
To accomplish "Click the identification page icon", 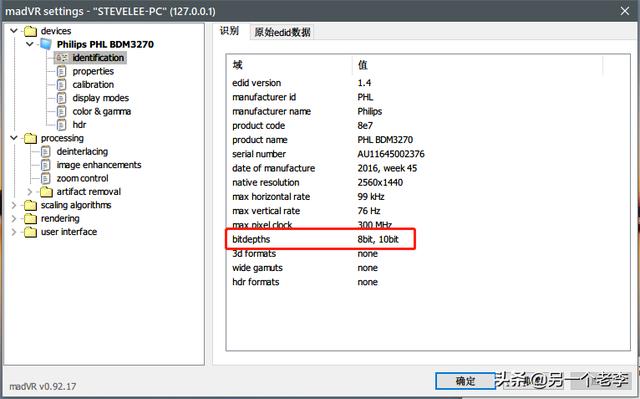I will click(x=61, y=58).
